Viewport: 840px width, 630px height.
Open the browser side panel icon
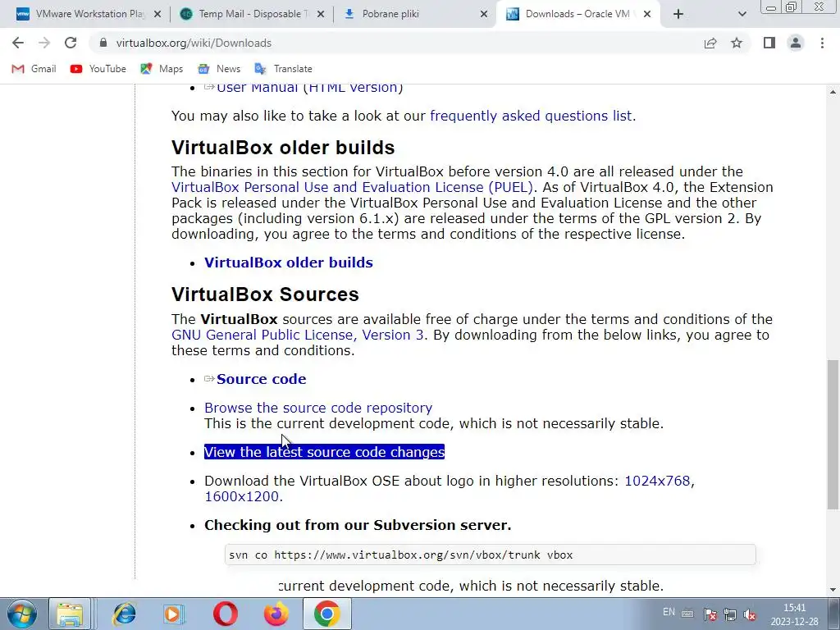pyautogui.click(x=769, y=43)
